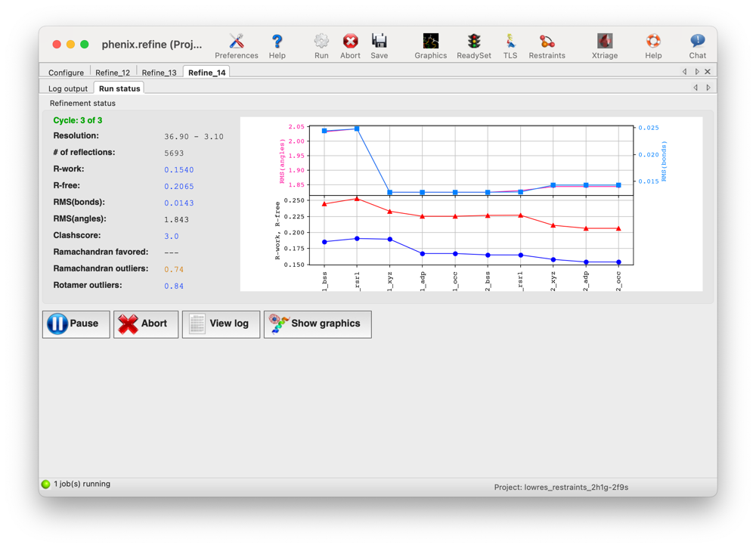Viewport: 756px width, 548px height.
Task: Click the reflections count 5693
Action: click(x=174, y=153)
